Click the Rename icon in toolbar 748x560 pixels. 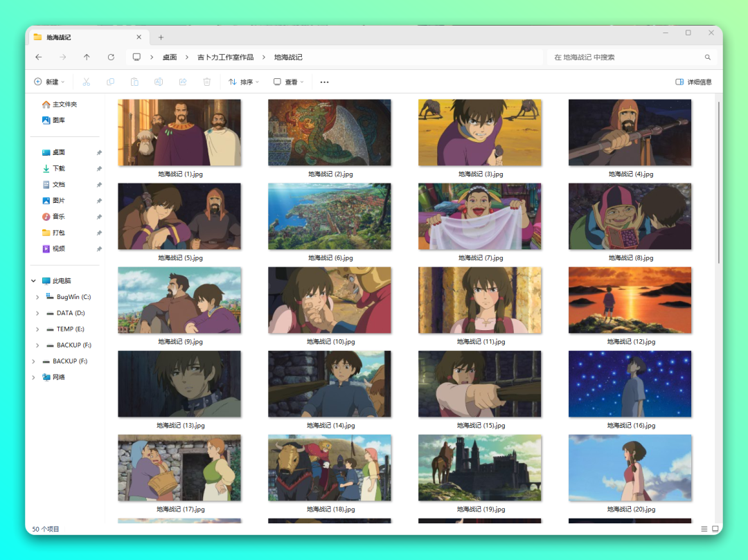click(159, 82)
